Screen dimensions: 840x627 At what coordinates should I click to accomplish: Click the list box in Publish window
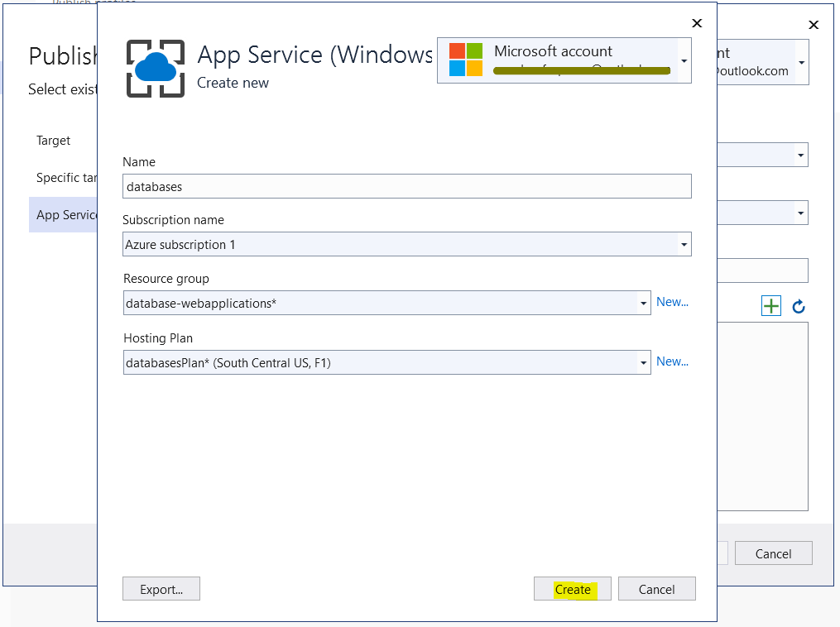(x=763, y=417)
